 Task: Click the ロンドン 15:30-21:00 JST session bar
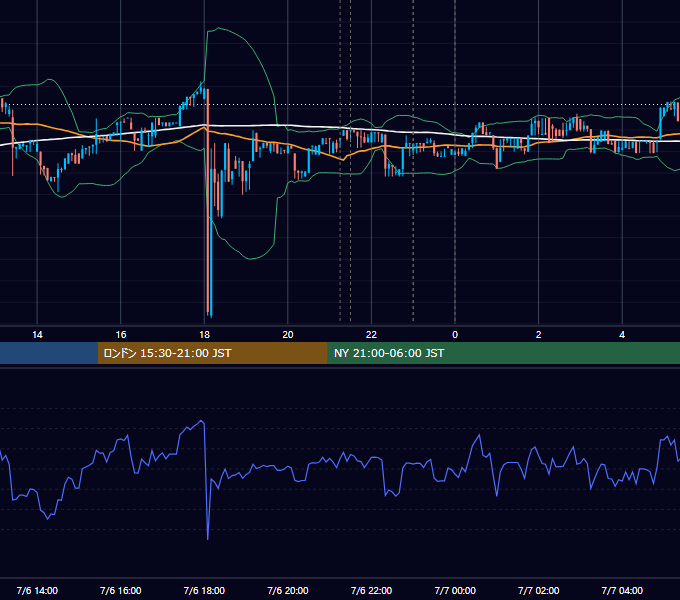tap(212, 353)
